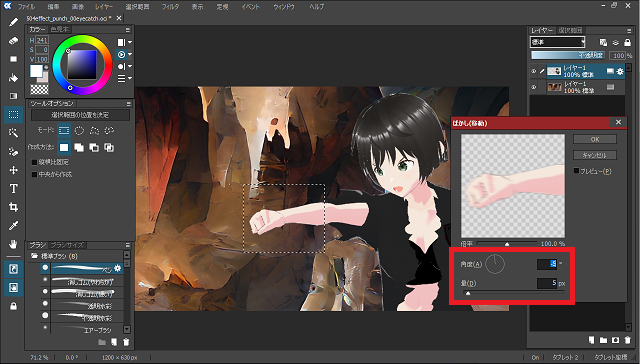The image size is (640, 364).
Task: Click the 角度(A) angle input field
Action: pyautogui.click(x=547, y=264)
